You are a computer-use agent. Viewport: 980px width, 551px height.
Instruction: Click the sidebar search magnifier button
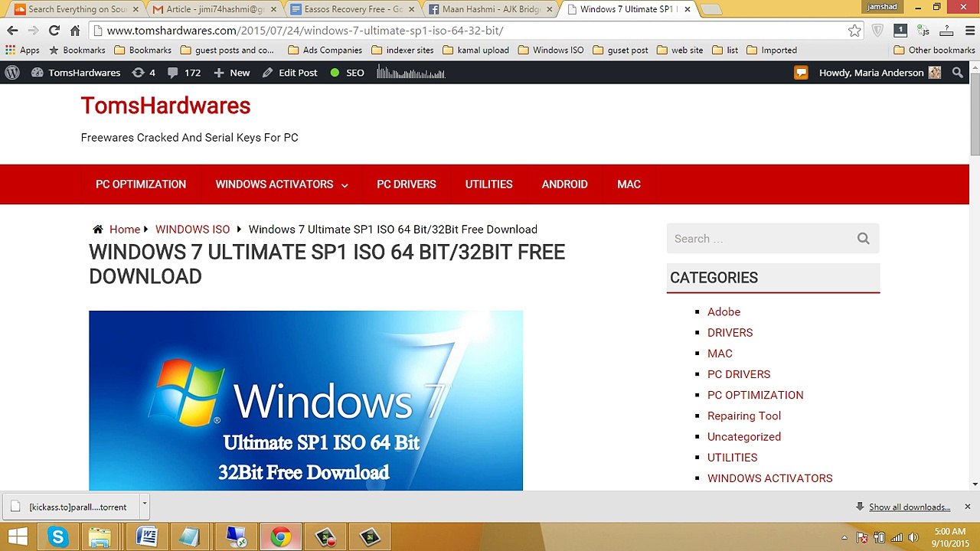coord(863,239)
